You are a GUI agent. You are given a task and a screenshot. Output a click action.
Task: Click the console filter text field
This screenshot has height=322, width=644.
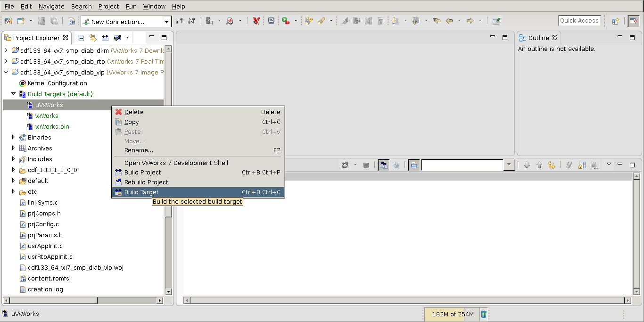(x=462, y=165)
